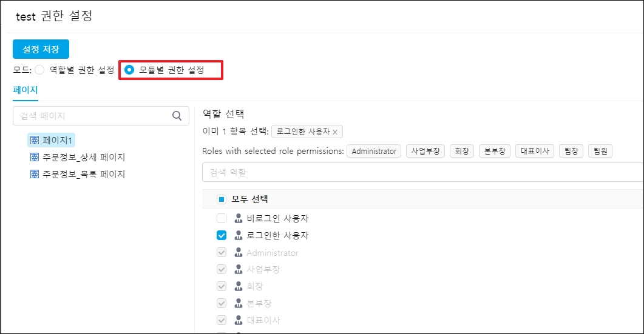Click the user icon beside 로그인한 사용자
Viewport: 644px width, 334px height.
(239, 235)
